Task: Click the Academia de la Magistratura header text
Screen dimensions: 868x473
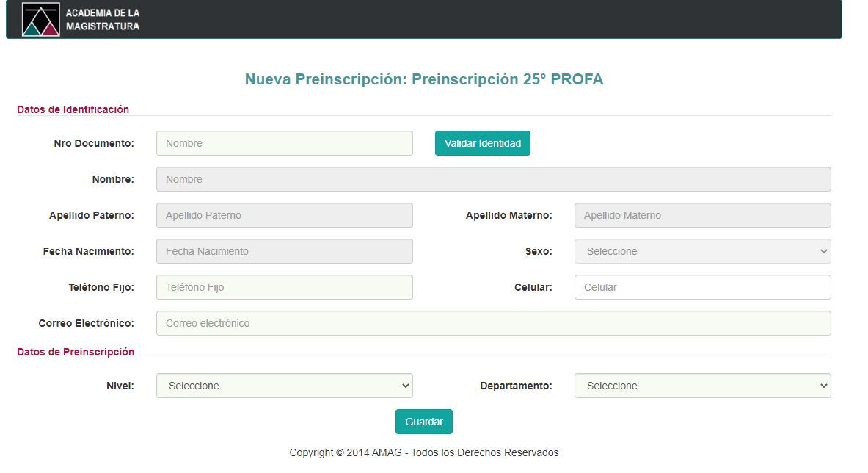Action: point(103,19)
